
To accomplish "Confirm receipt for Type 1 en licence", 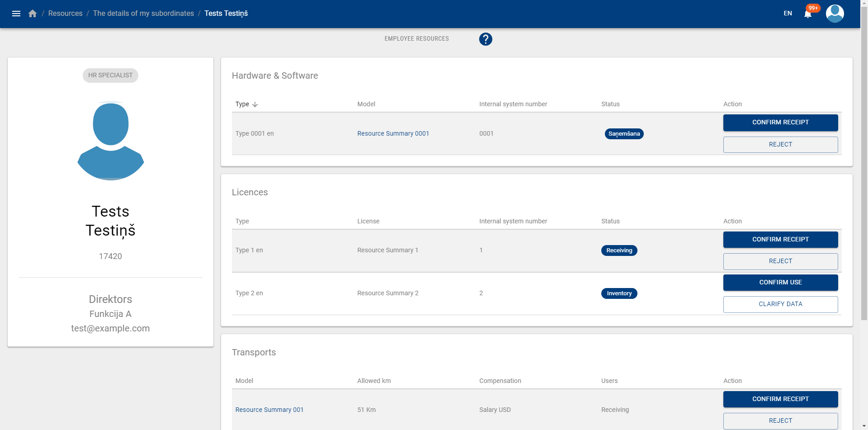I will pos(780,240).
